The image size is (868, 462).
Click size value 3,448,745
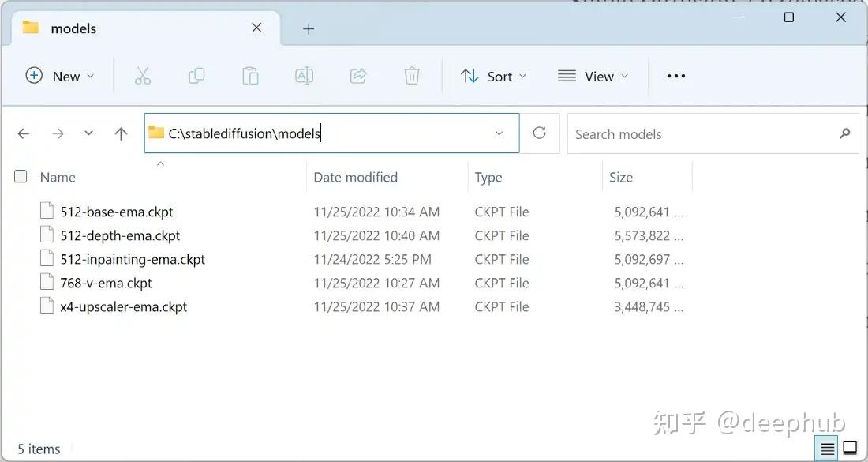click(x=642, y=307)
